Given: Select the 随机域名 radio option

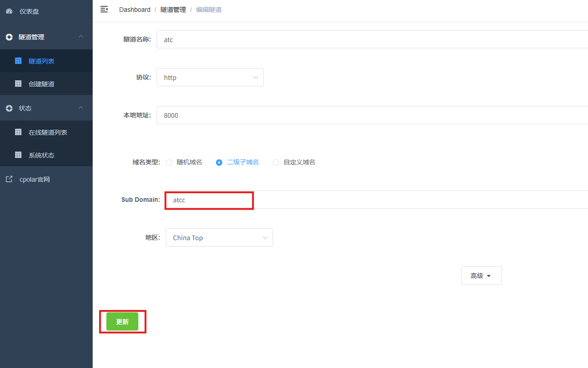Looking at the screenshot, I should (169, 162).
